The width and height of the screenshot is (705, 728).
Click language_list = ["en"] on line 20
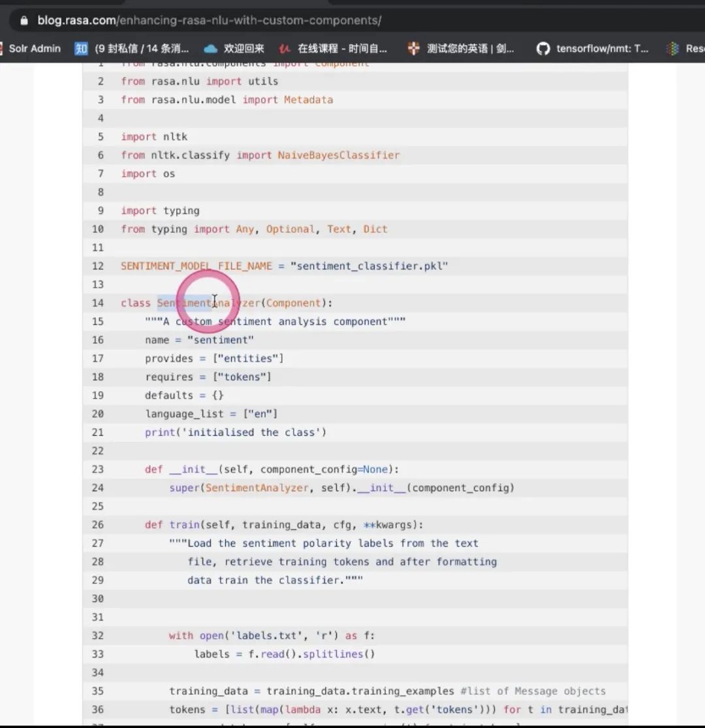point(211,414)
